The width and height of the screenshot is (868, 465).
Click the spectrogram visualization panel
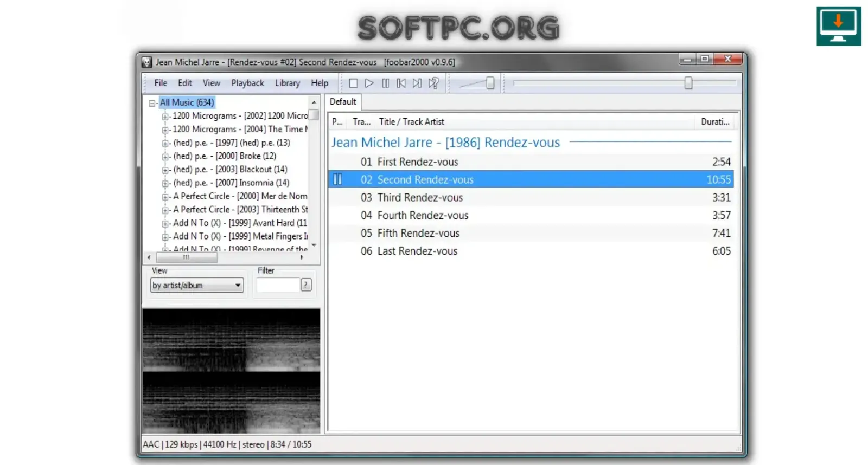[231, 371]
